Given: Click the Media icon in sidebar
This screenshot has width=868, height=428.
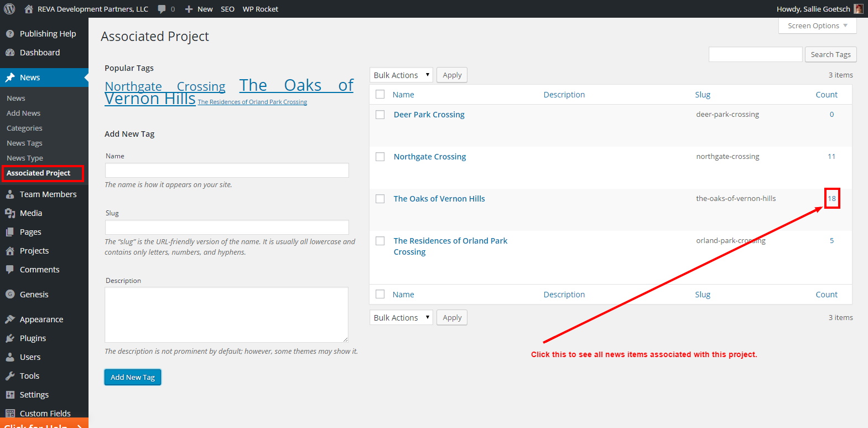Looking at the screenshot, I should 10,213.
